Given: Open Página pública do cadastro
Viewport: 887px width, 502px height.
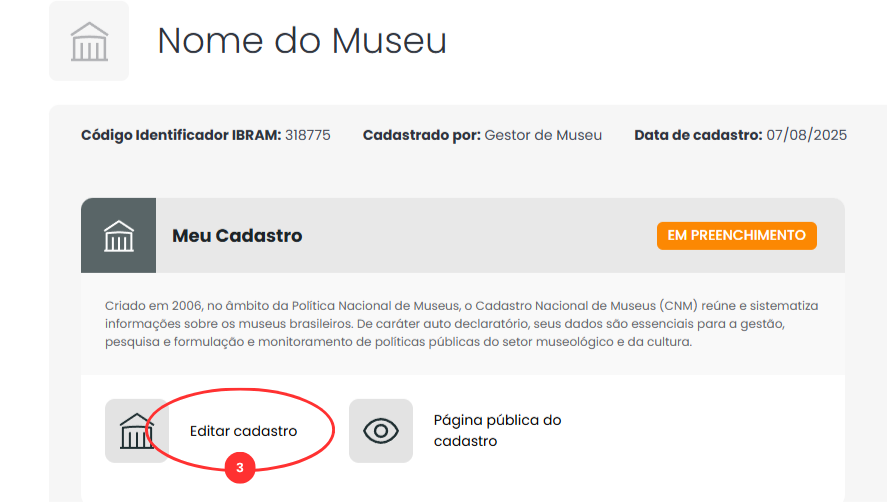Looking at the screenshot, I should click(x=497, y=430).
